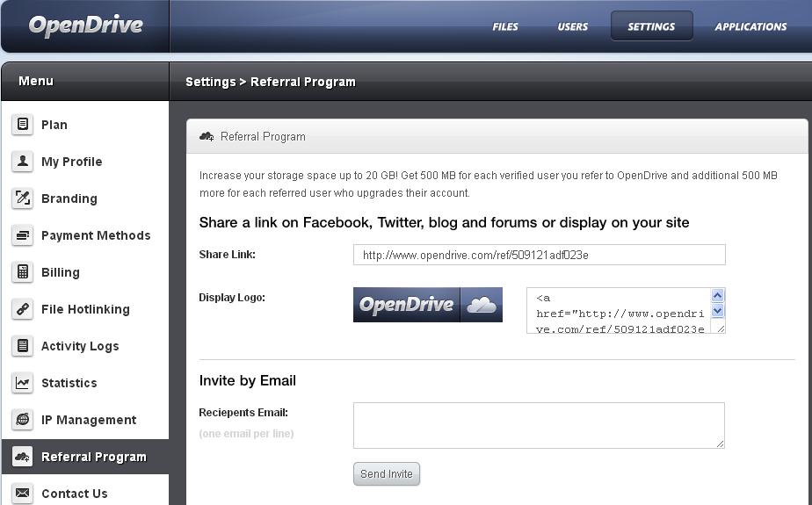The image size is (812, 505).
Task: Open Branding settings
Action: [69, 198]
